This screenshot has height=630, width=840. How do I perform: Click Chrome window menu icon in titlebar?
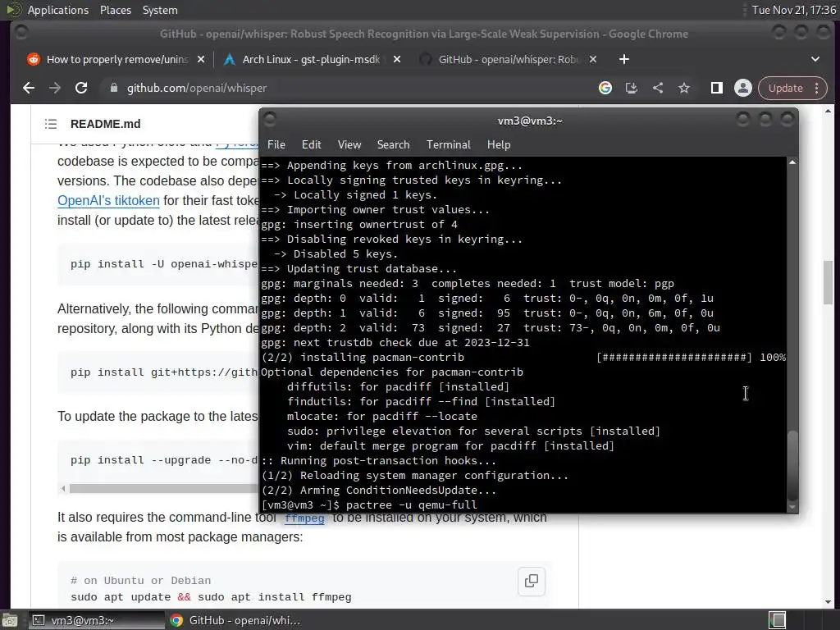click(21, 33)
